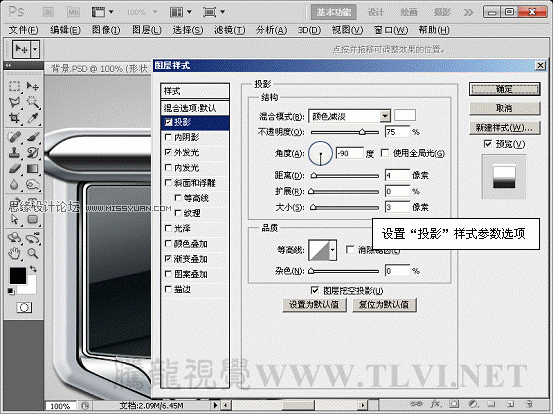Image resolution: width=553 pixels, height=414 pixels.
Task: Switch to 基本功能 workspace
Action: 333,12
